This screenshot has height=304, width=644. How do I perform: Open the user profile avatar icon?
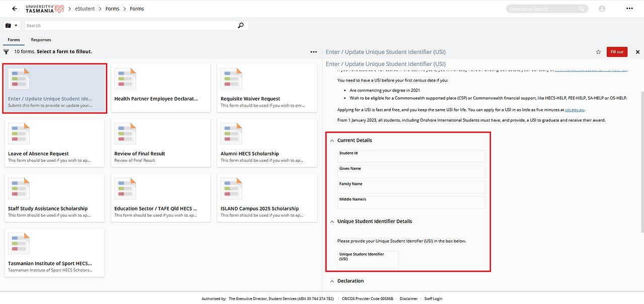tap(602, 9)
